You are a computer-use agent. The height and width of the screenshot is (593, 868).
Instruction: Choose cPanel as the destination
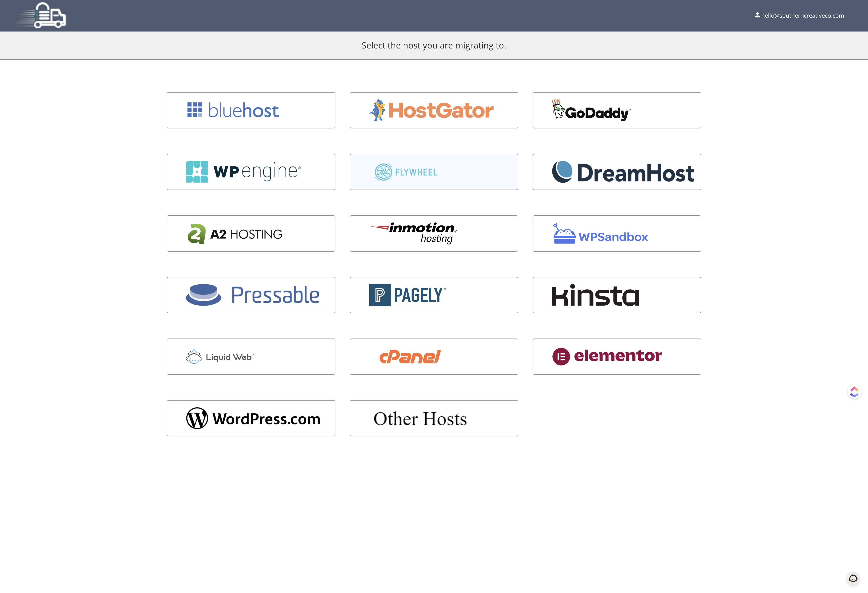434,357
